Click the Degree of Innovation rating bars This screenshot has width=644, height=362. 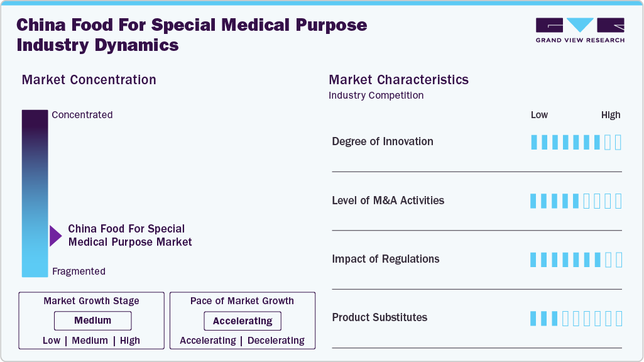pos(576,142)
